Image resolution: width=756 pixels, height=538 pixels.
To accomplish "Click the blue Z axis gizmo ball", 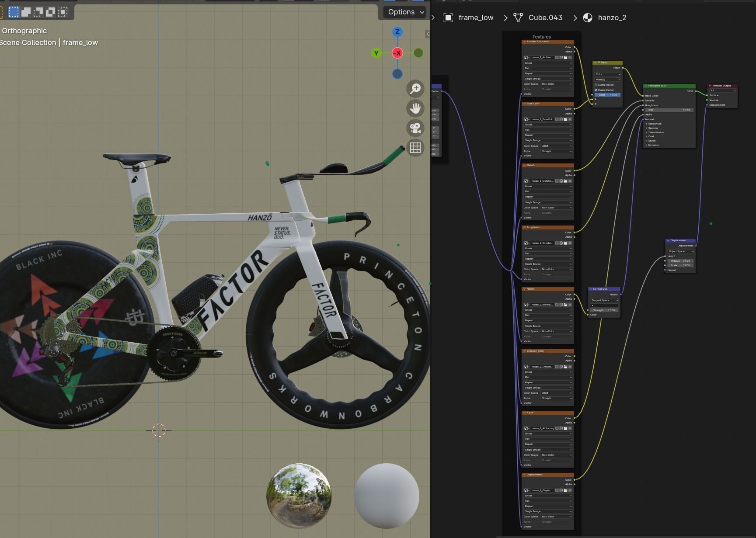I will [x=397, y=32].
